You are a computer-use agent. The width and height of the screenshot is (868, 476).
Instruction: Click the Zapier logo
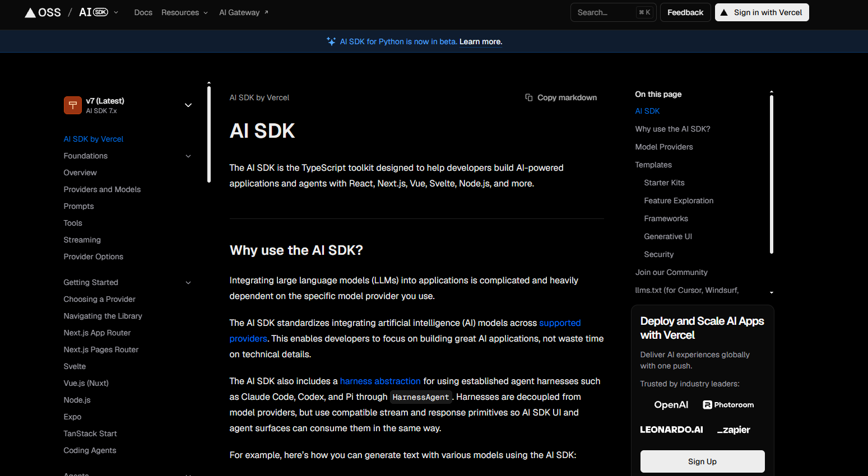pos(734,430)
